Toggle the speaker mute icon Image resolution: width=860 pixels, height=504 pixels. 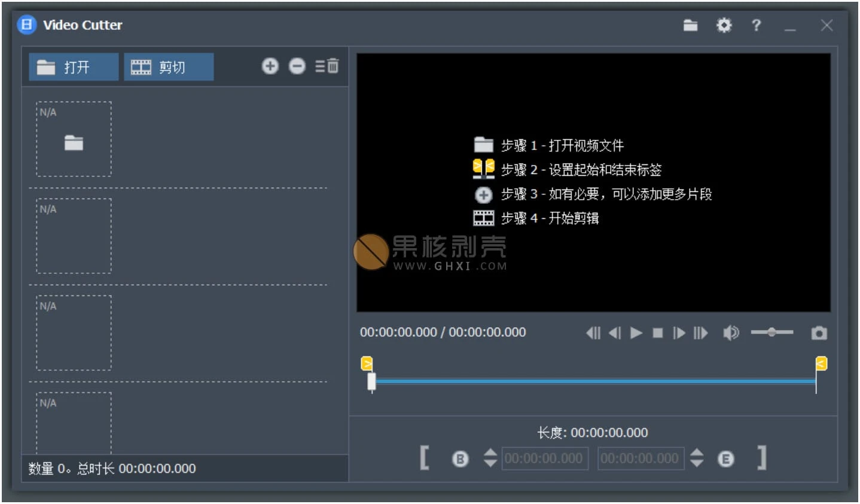tap(731, 333)
